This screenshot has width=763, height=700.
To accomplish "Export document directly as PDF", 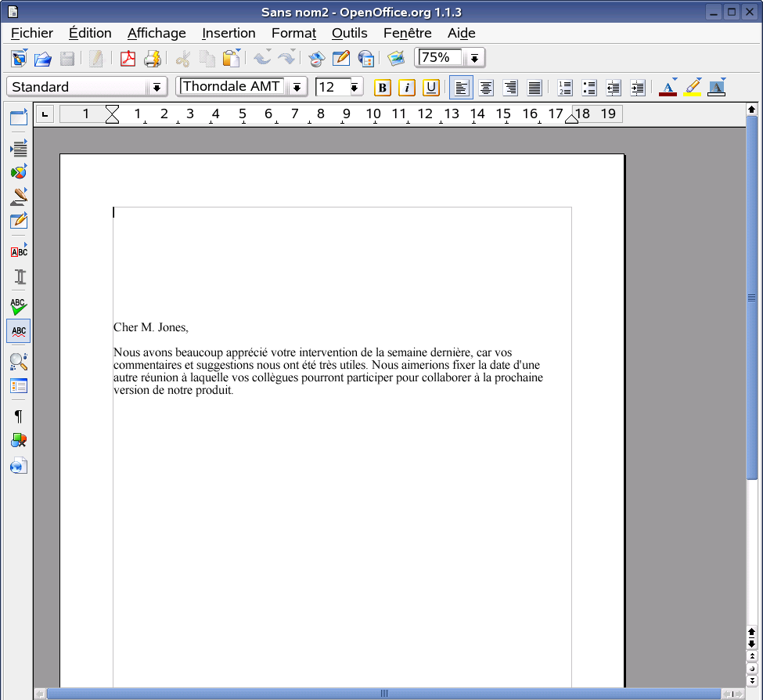I will (128, 58).
